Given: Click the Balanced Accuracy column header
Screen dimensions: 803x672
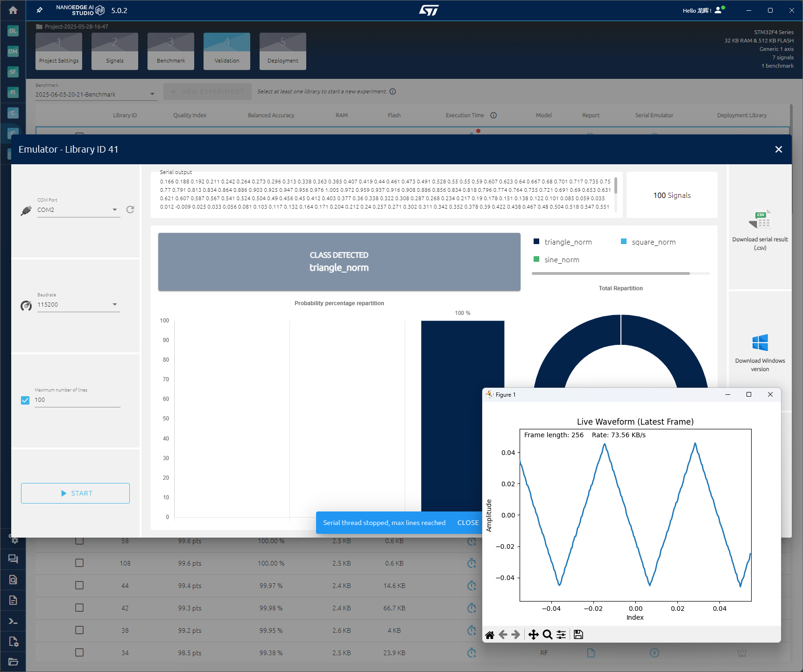Looking at the screenshot, I should [x=271, y=115].
